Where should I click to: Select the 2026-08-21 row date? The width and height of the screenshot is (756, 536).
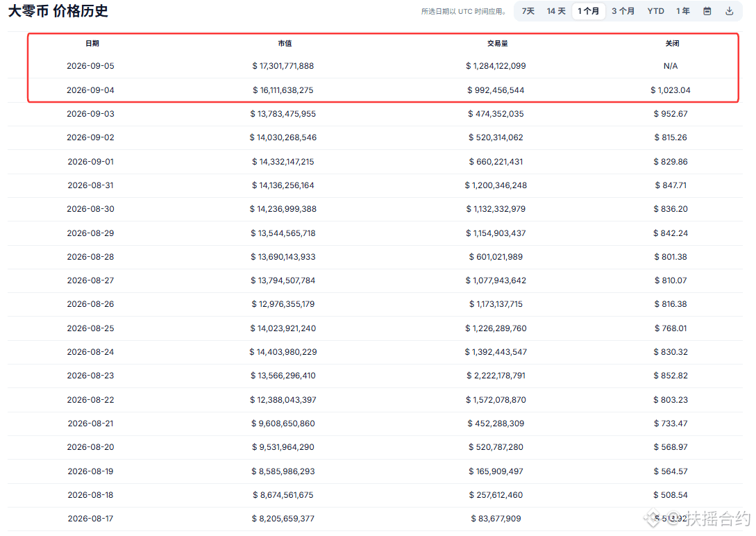[91, 424]
